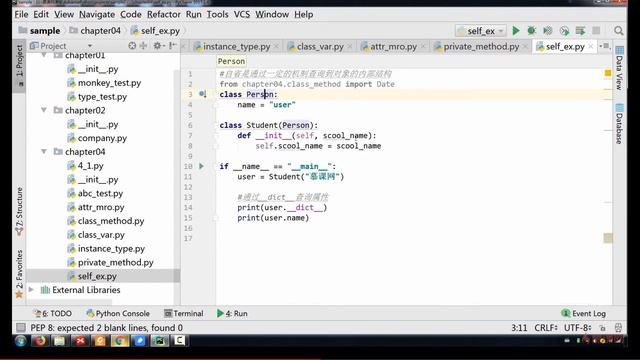Image resolution: width=640 pixels, height=360 pixels.
Task: Open Data View side panel
Action: click(x=619, y=69)
